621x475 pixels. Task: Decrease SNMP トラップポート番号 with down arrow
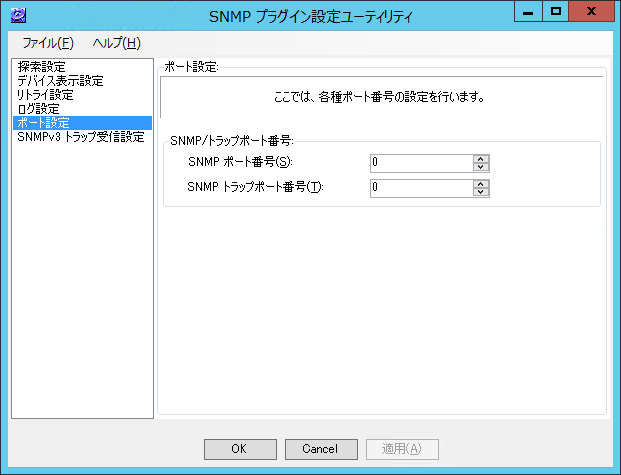[481, 192]
